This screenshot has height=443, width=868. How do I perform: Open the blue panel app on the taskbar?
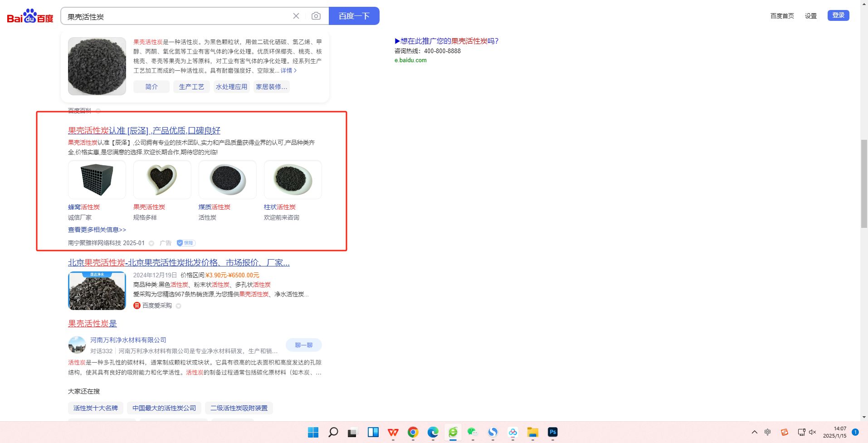click(373, 432)
